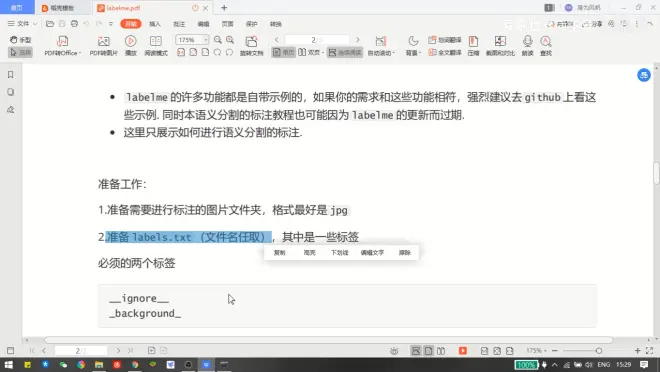
Task: Click the horizontal scrollbar under the document
Action: pyautogui.click(x=328, y=340)
